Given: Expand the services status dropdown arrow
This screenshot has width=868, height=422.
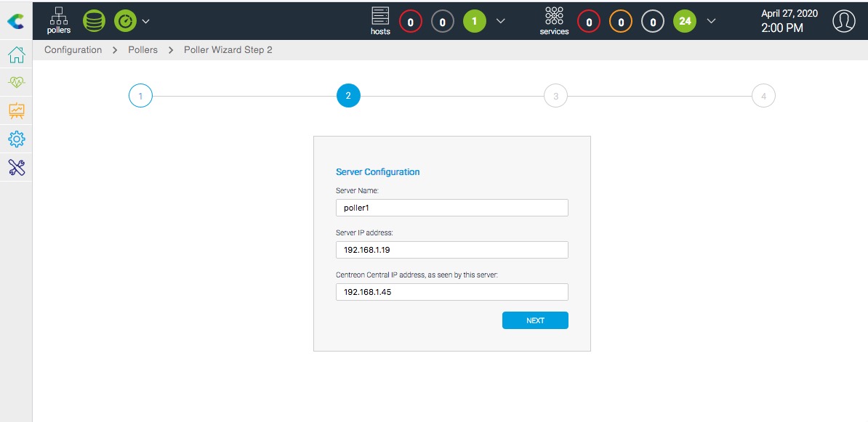Looking at the screenshot, I should [x=711, y=21].
